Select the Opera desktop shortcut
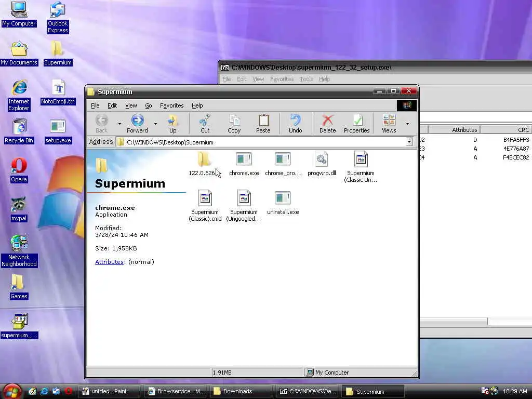 click(x=19, y=170)
